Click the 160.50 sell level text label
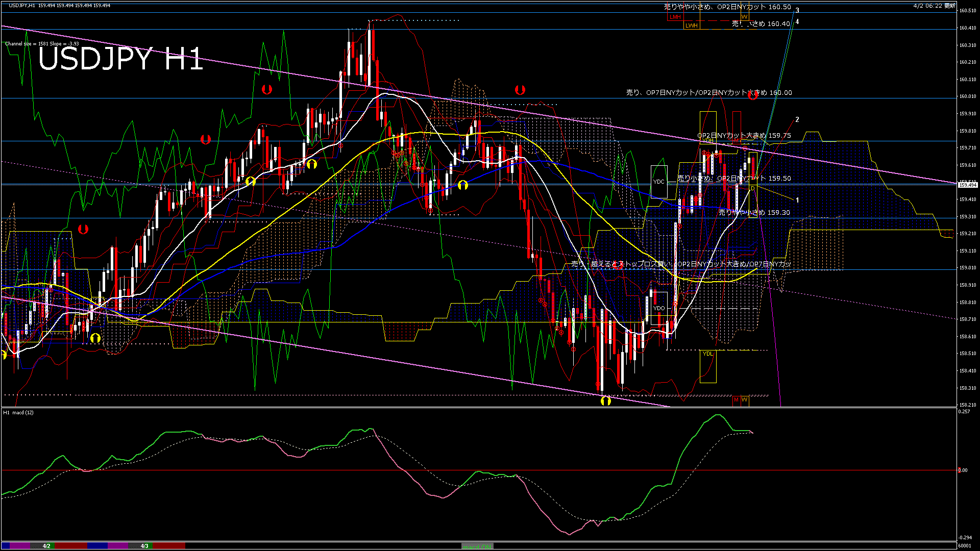The image size is (980, 551). tap(727, 7)
